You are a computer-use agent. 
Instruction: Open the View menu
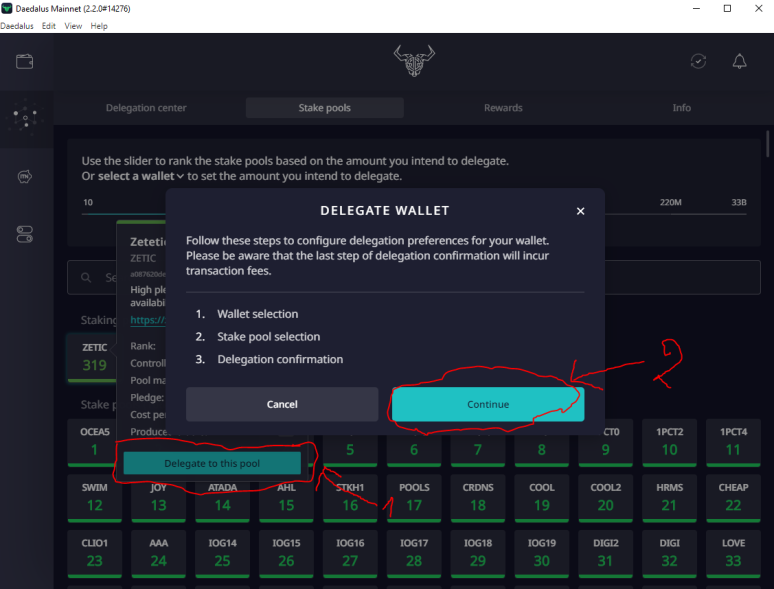73,26
